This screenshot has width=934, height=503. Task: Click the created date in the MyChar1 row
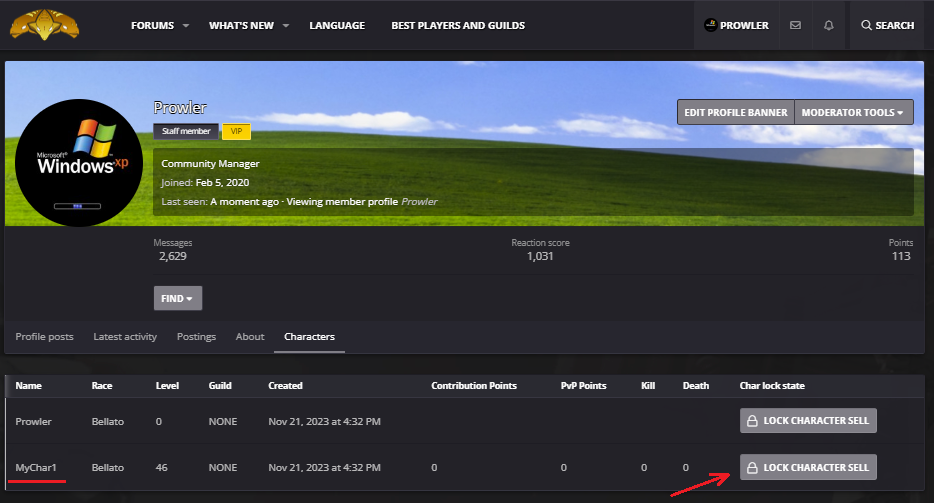325,468
